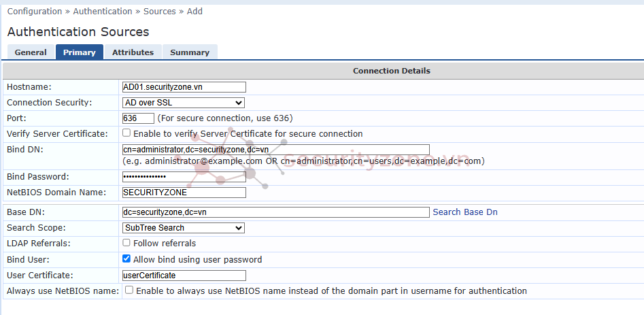Open Sources in the breadcrumb
The width and height of the screenshot is (644, 315).
(159, 12)
